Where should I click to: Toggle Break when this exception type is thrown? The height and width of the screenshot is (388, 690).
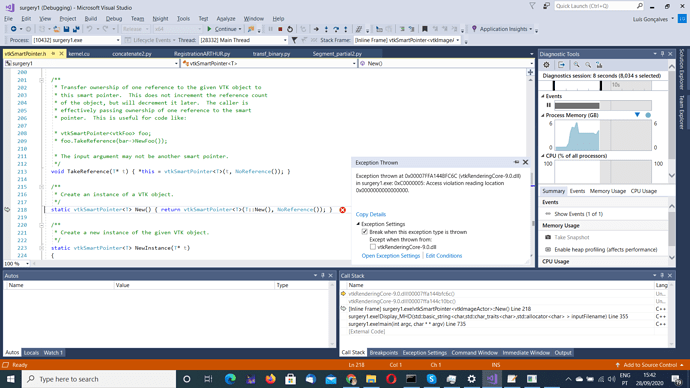[x=364, y=232]
